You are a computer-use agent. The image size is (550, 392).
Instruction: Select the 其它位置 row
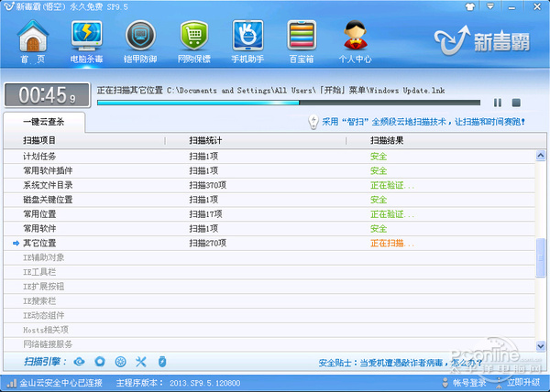pos(269,243)
